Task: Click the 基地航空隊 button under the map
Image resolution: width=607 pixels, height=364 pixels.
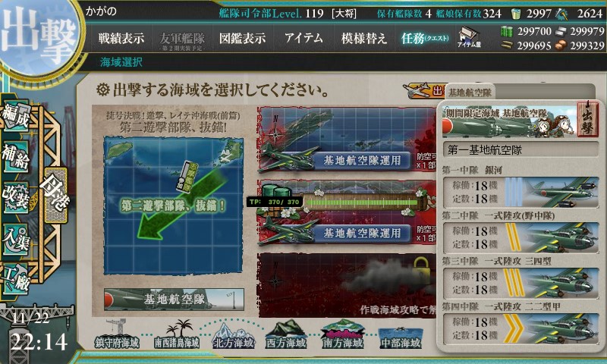Action: pyautogui.click(x=174, y=299)
